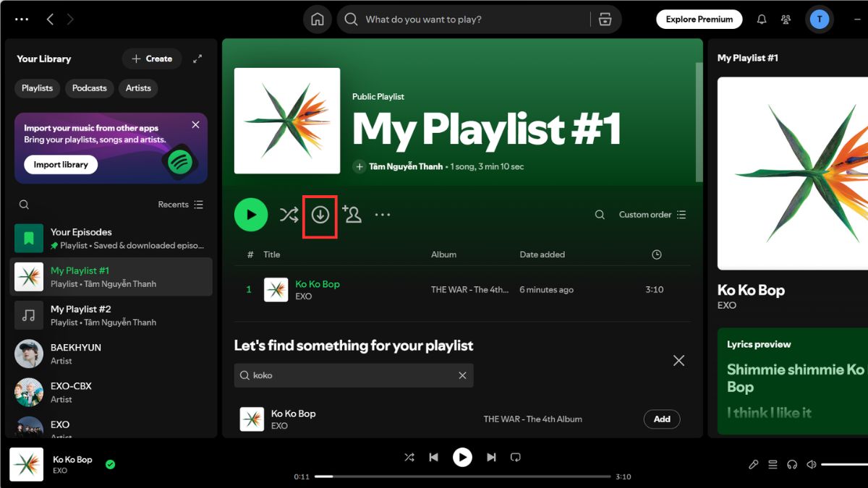Viewport: 868px width, 488px height.
Task: Toggle shuffle in the player bar
Action: point(409,458)
